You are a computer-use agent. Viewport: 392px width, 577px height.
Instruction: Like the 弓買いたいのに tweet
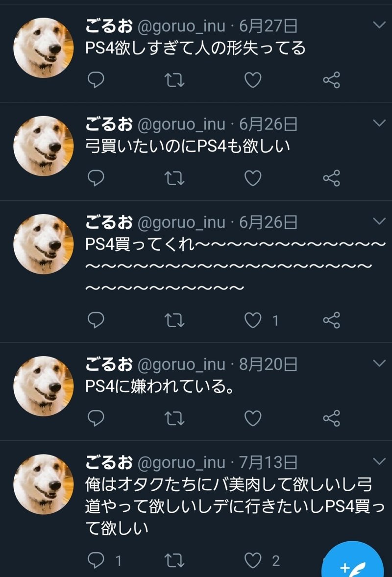[253, 178]
